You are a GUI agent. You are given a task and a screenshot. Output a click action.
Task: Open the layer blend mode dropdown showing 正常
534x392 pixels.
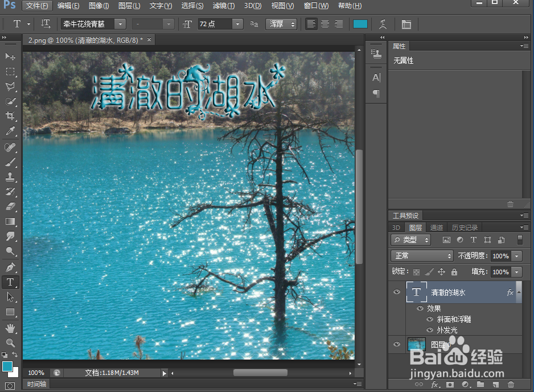click(421, 256)
